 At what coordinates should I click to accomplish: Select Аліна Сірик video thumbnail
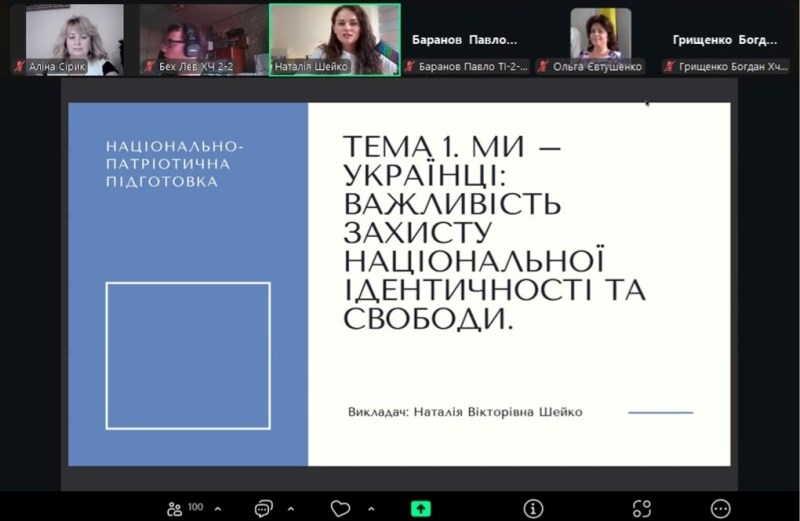(x=74, y=40)
